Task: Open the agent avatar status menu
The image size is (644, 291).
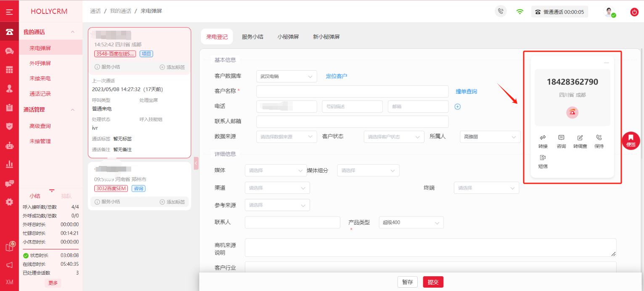Action: (610, 12)
